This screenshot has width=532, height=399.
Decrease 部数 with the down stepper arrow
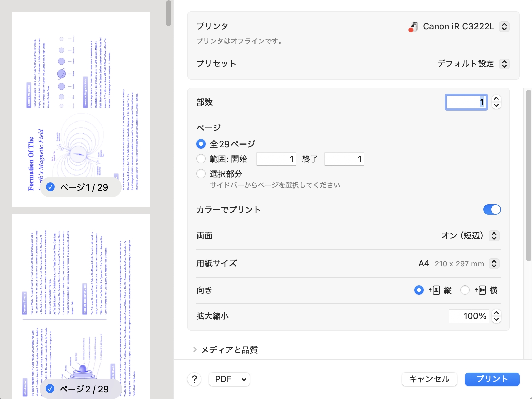point(496,105)
